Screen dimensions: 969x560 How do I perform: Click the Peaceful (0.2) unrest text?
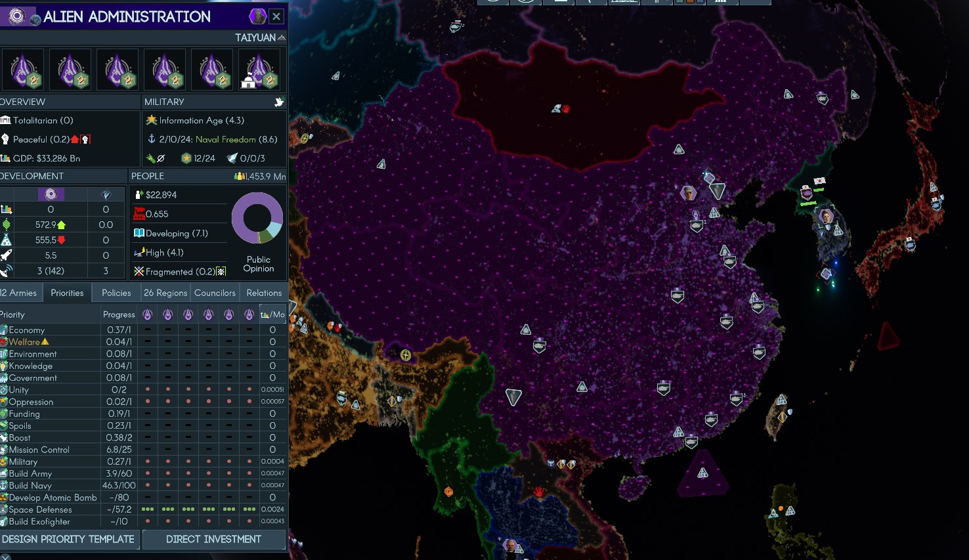coord(41,139)
